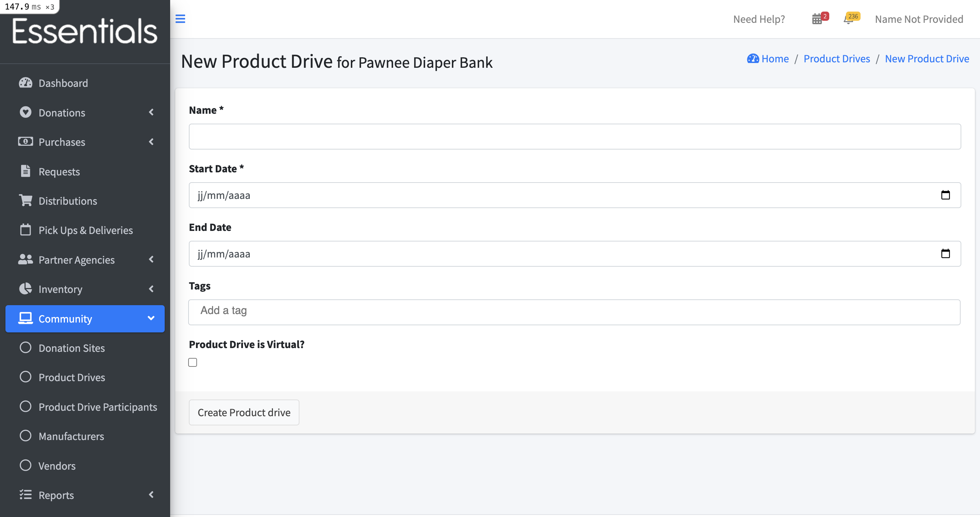980x517 pixels.
Task: Open the Start Date calendar picker icon
Action: click(x=945, y=195)
